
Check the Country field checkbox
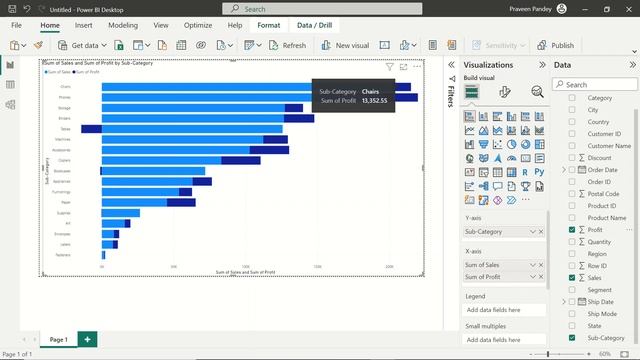coord(572,122)
